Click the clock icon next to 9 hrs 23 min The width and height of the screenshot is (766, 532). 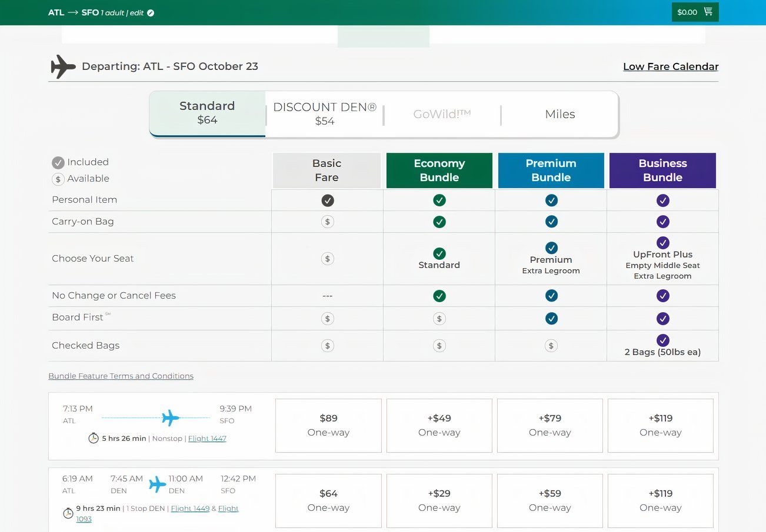pos(68,513)
